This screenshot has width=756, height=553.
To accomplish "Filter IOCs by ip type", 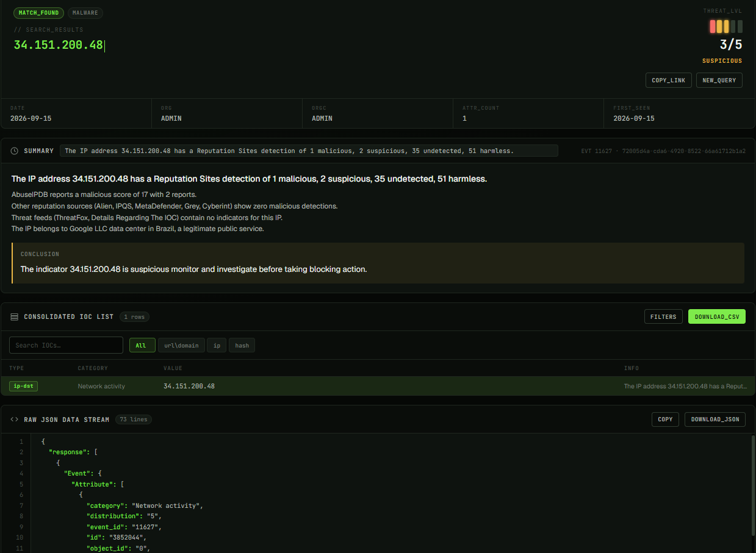I will click(217, 345).
